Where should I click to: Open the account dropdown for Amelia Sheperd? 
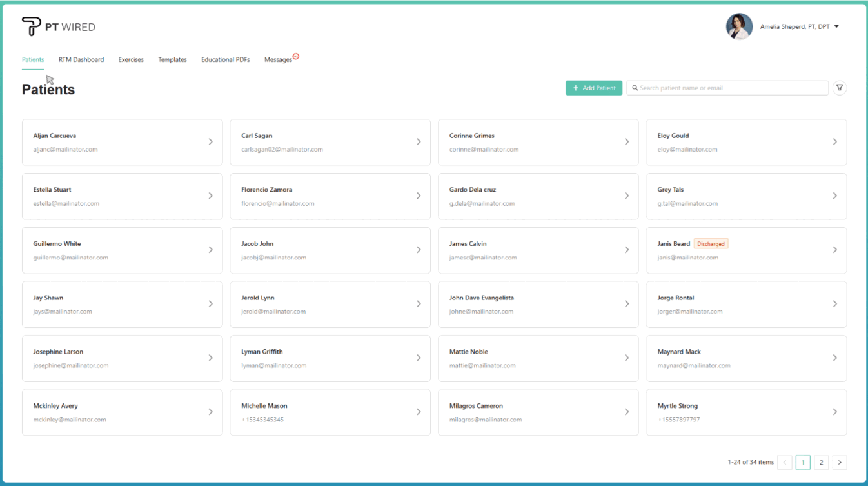tap(836, 26)
